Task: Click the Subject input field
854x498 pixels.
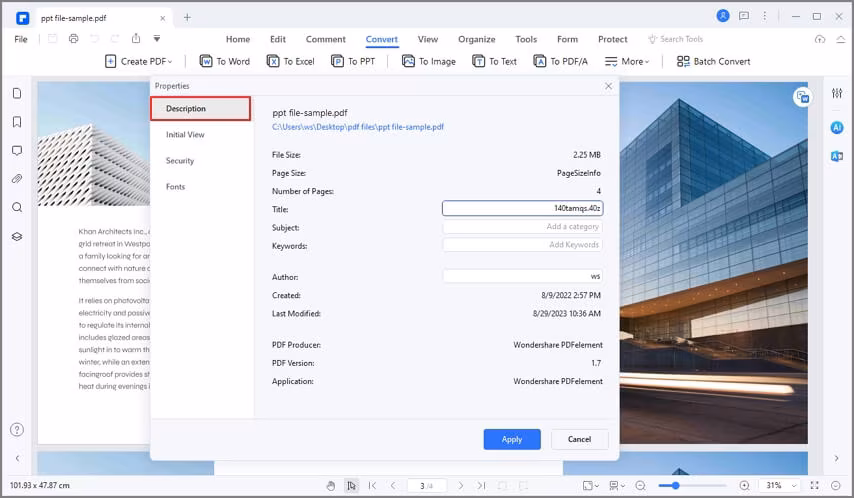Action: tap(522, 227)
